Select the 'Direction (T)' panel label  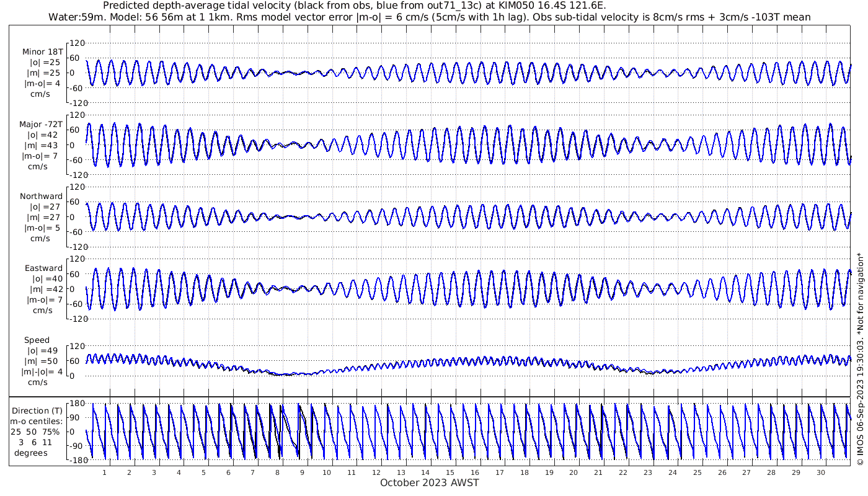click(38, 411)
